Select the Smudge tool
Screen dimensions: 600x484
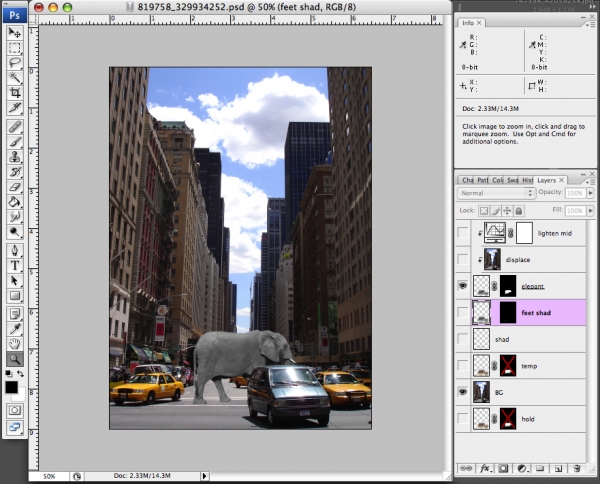15,217
